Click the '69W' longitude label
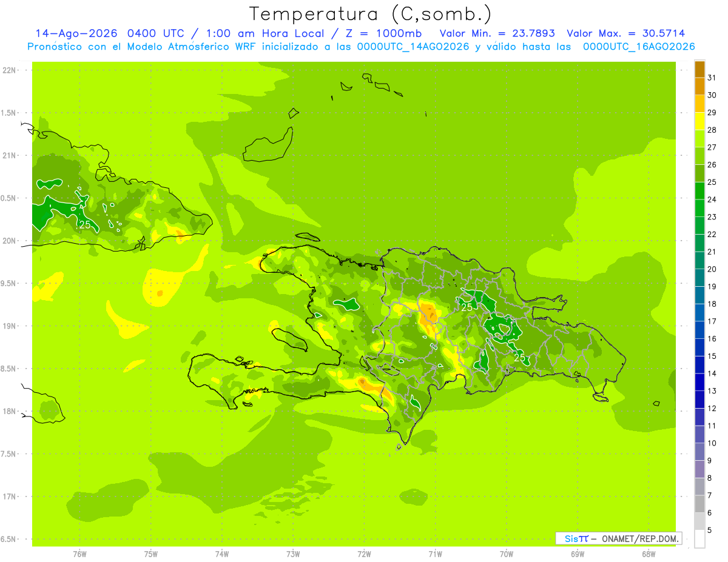This screenshot has height=562, width=728. pos(578,554)
